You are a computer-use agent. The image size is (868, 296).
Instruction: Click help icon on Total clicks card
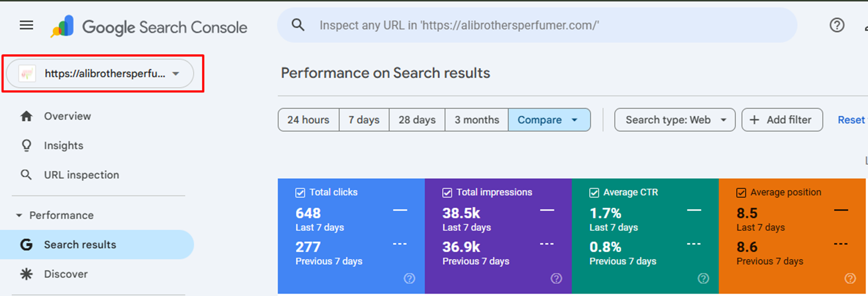[409, 279]
